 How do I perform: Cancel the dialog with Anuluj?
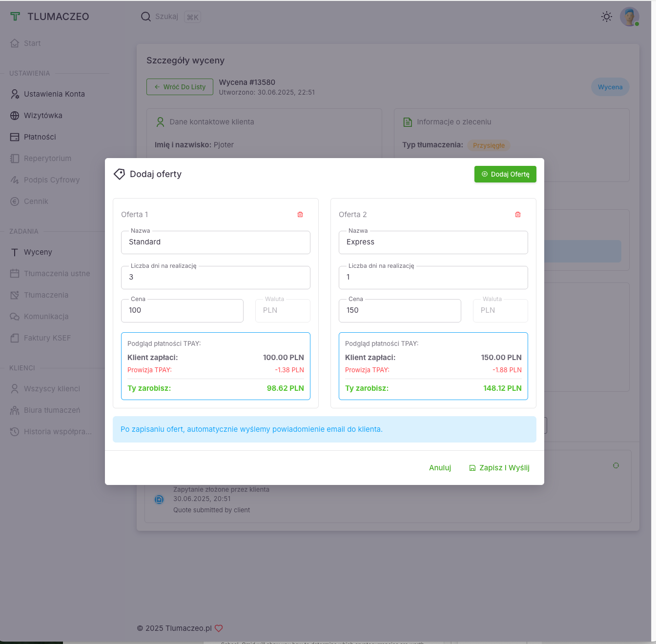pos(440,468)
